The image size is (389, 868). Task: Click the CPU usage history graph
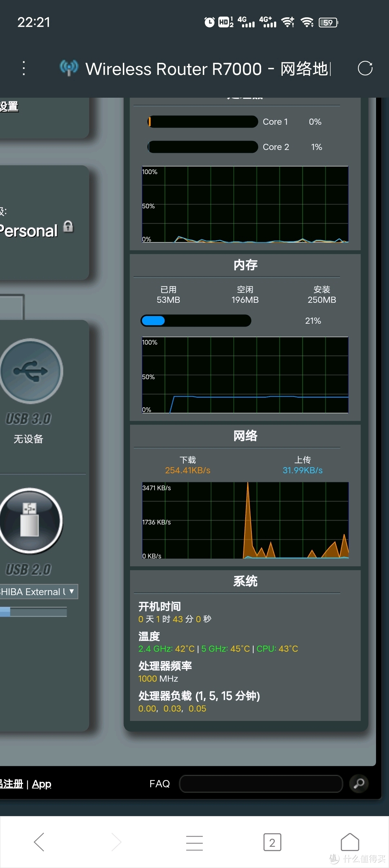pos(245,204)
